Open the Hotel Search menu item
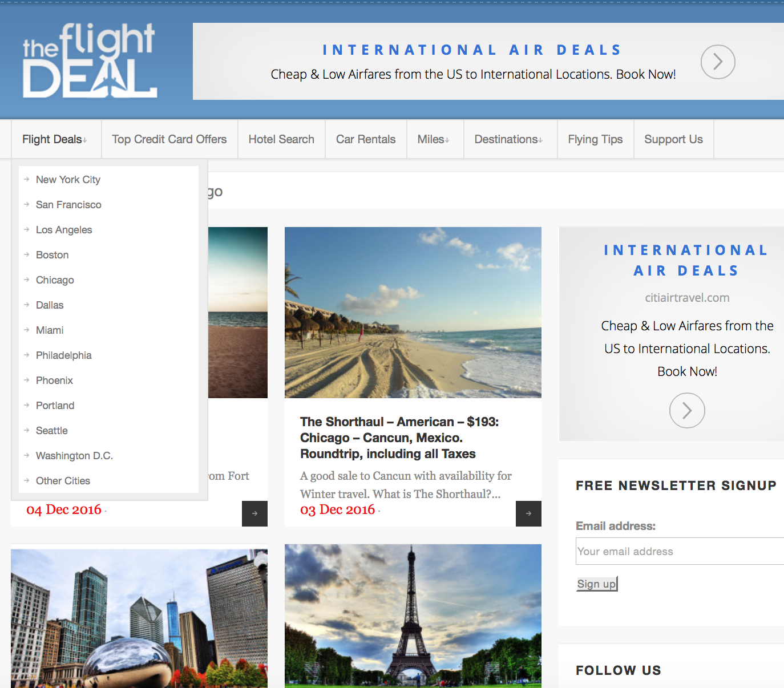784x688 pixels. [x=281, y=139]
